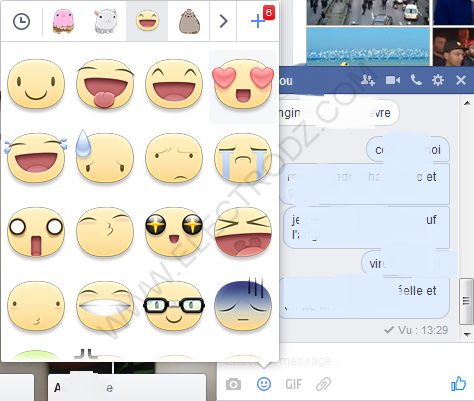The width and height of the screenshot is (474, 401).
Task: Send the open-mouth happy grin sticker
Action: click(174, 84)
